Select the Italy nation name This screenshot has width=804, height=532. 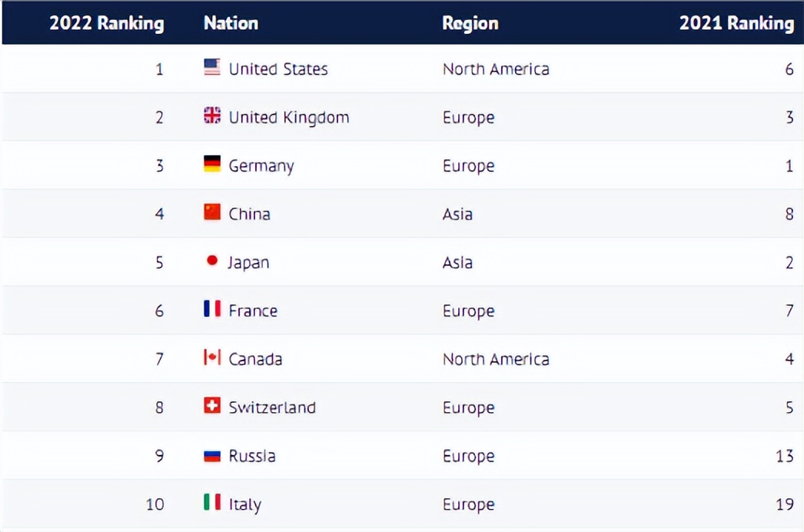(244, 504)
